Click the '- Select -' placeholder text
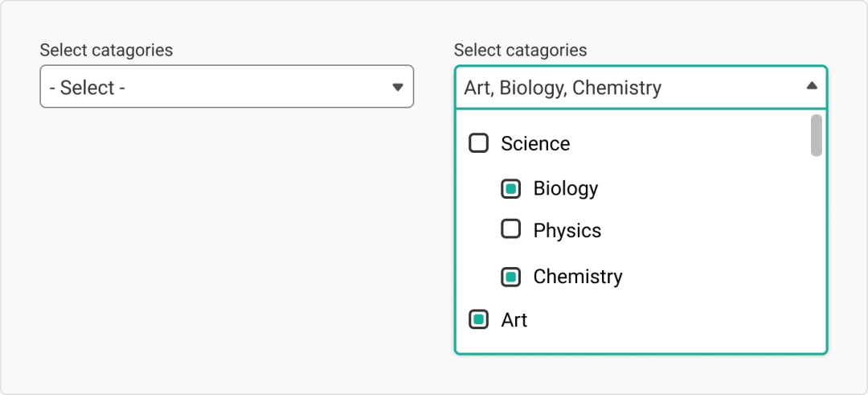The height and width of the screenshot is (395, 868). (87, 88)
